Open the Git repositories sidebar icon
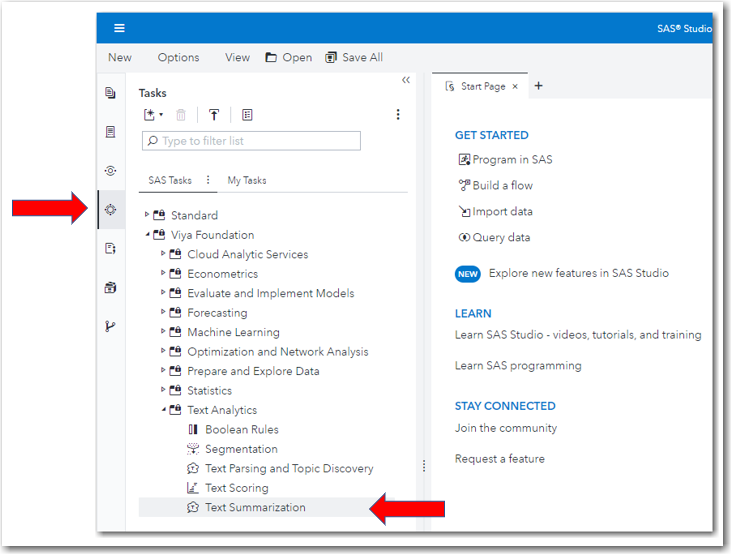 [x=111, y=326]
